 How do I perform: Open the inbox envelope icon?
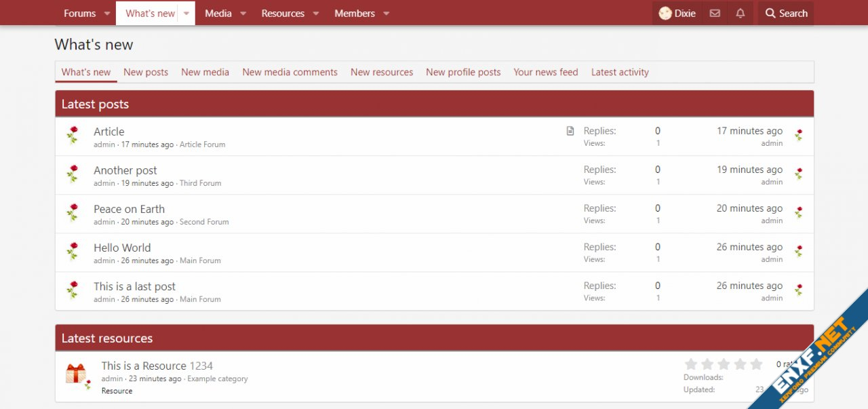(x=715, y=14)
